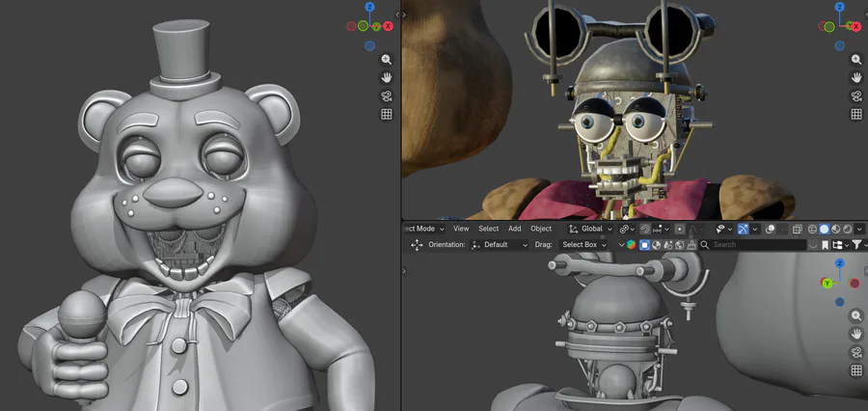
Task: Open the Orientation Default dropdown
Action: 499,244
